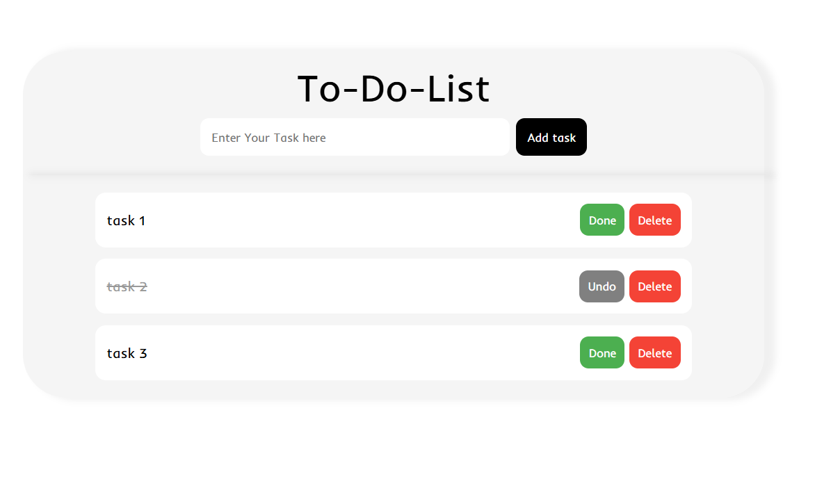Undo the completed task 2
The height and width of the screenshot is (504, 815).
602,286
